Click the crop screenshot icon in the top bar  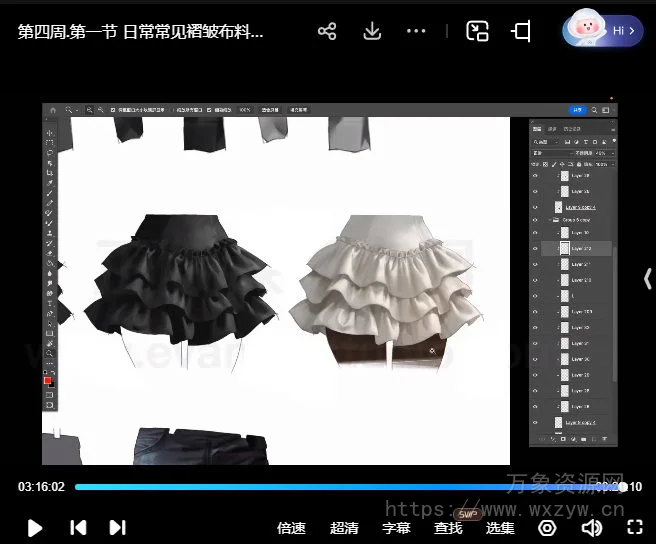point(521,32)
